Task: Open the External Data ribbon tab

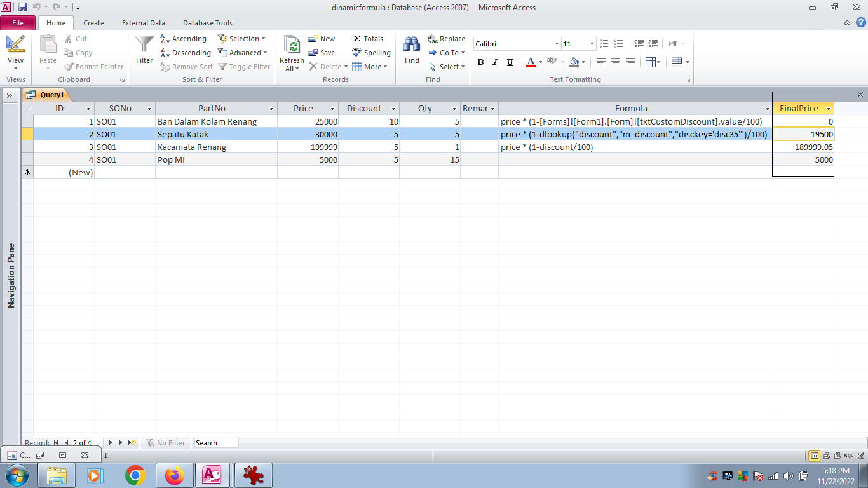Action: click(x=143, y=23)
